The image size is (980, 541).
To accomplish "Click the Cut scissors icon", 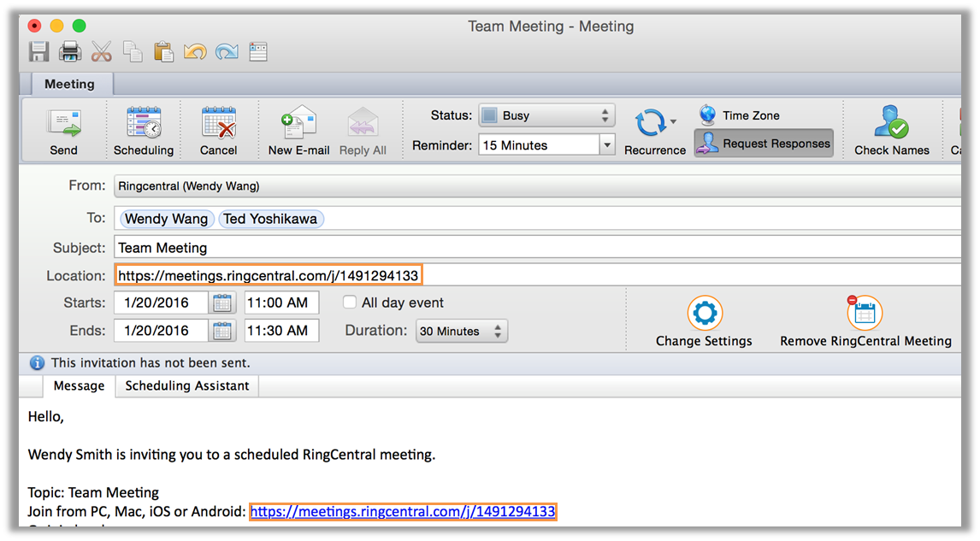I will pyautogui.click(x=101, y=51).
